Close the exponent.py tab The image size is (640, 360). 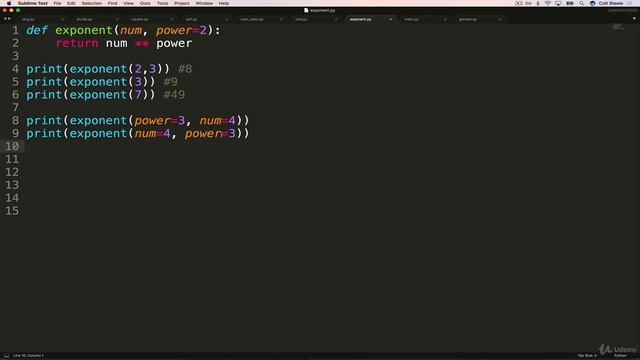click(391, 19)
